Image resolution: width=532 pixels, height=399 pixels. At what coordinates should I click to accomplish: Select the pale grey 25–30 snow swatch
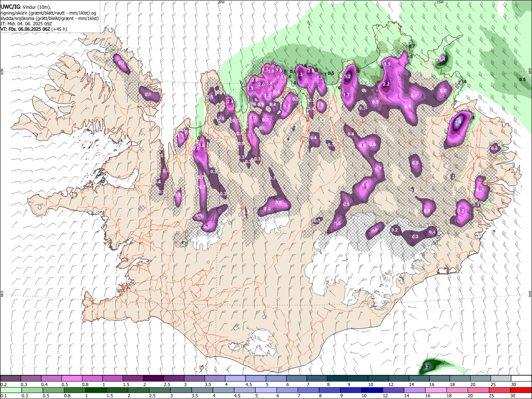pos(501,379)
